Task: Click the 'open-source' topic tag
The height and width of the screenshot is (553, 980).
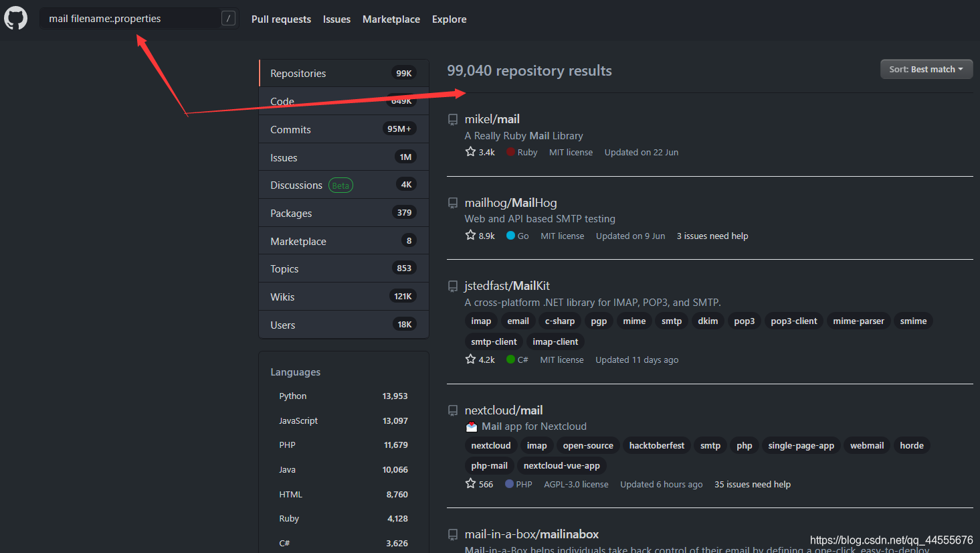Action: point(588,446)
